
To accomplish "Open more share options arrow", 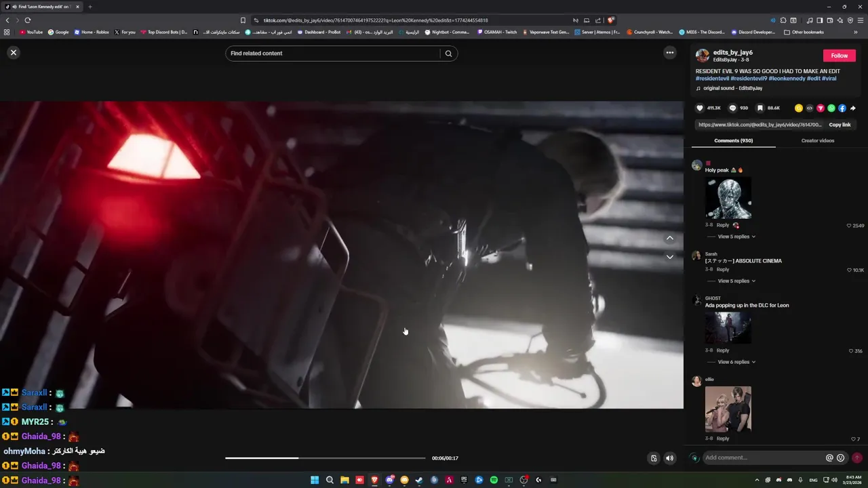I will (852, 108).
